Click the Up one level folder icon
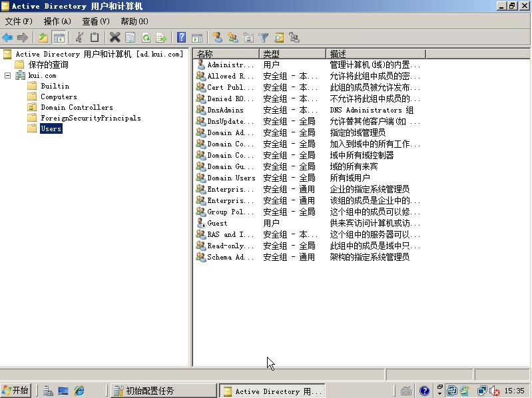Screen dimensions: 532x398 pos(43,38)
